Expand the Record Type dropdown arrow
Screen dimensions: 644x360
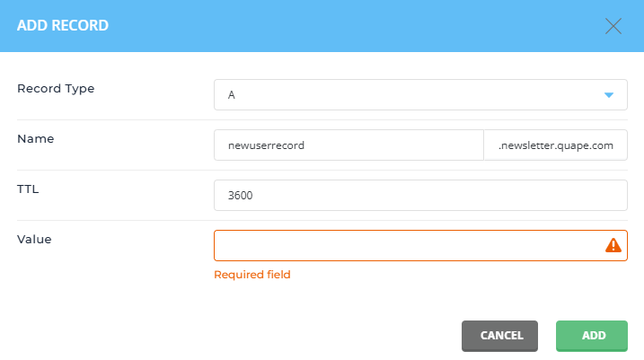point(609,95)
